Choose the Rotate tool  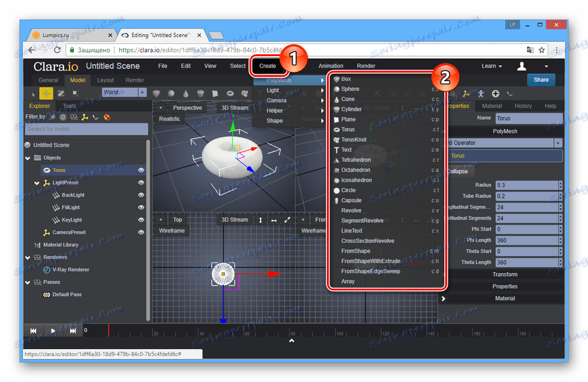click(61, 93)
